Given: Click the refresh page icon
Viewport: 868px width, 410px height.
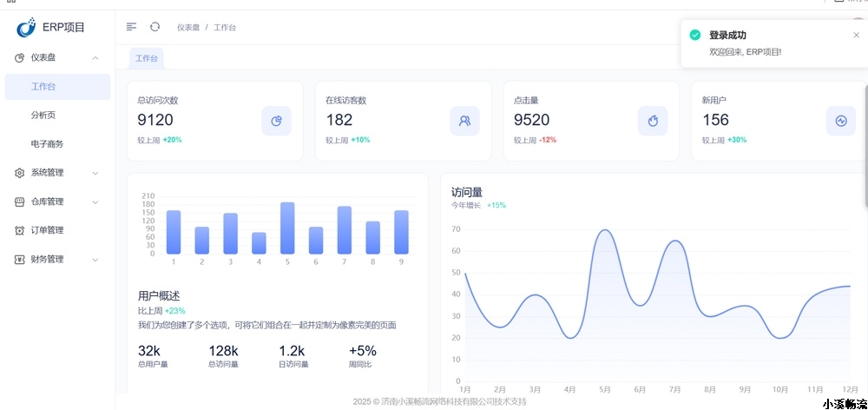Looking at the screenshot, I should 155,27.
